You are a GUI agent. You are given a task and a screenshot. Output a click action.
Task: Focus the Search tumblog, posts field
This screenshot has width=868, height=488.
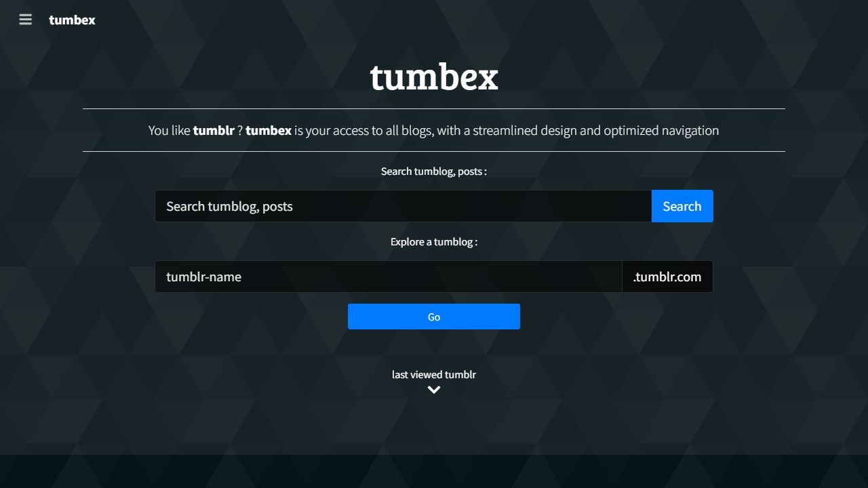(403, 206)
